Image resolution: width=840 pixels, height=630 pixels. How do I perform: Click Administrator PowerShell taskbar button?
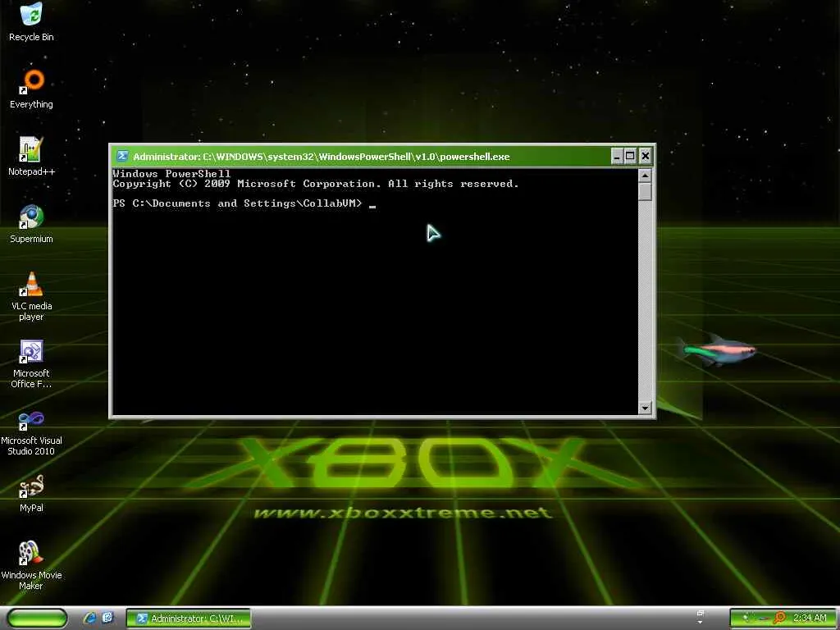(x=189, y=619)
